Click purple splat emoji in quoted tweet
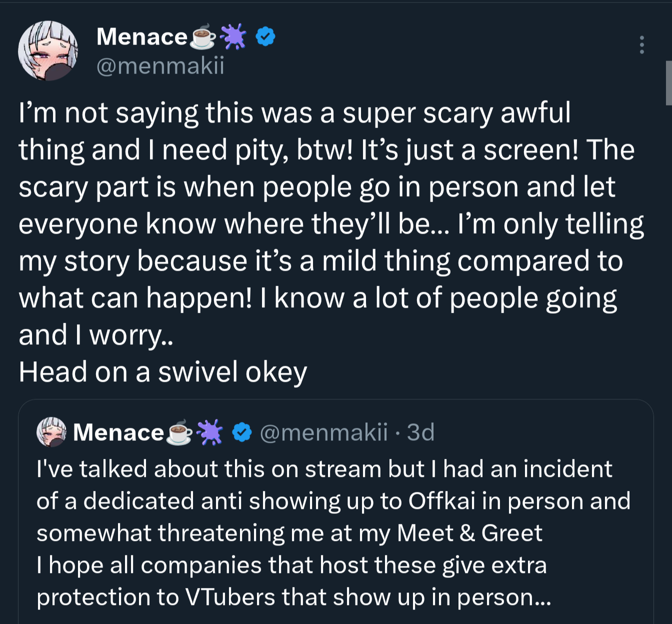672x624 pixels. coord(209,432)
